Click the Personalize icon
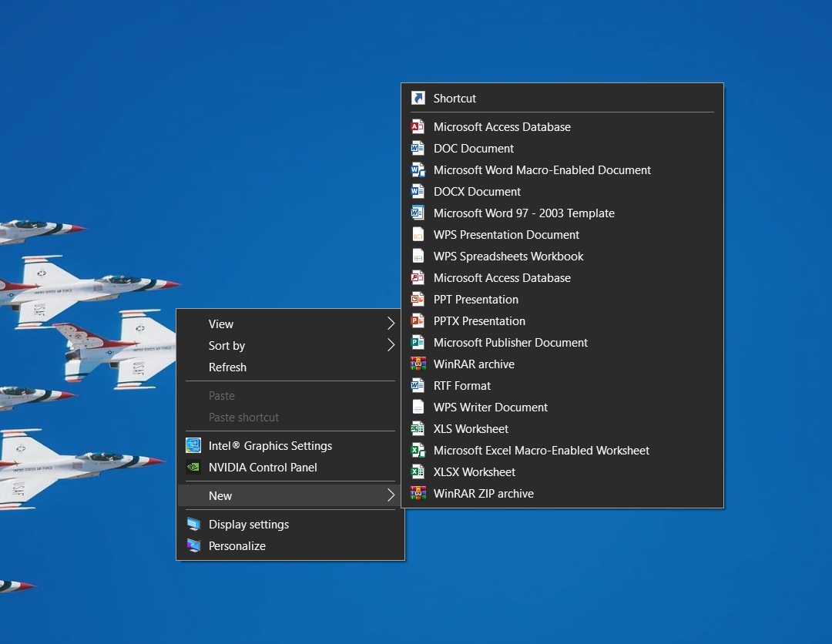This screenshot has height=644, width=832. (x=193, y=546)
